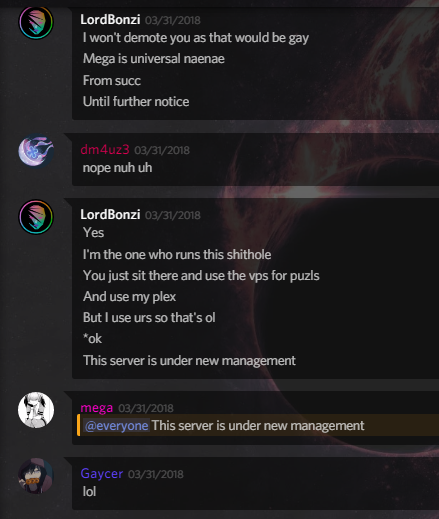Screen dimensions: 439x519
Task: Click the "Mega is universal naenae" message
Action: (x=154, y=59)
